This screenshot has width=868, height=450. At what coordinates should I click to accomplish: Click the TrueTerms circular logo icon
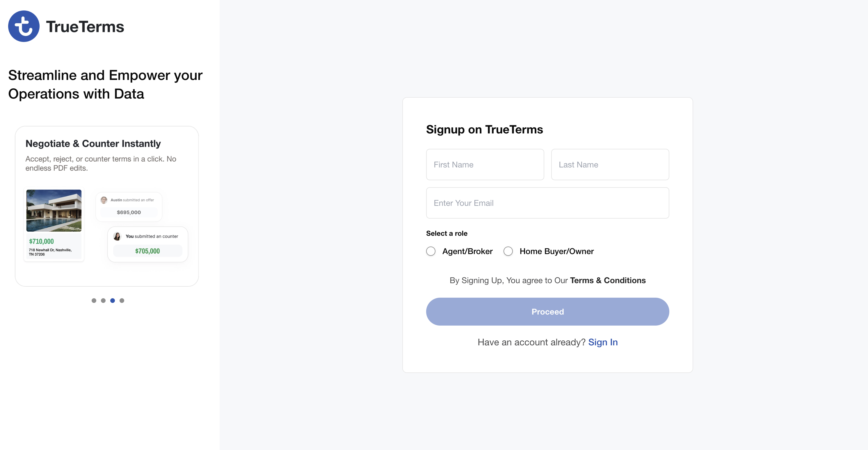point(24,26)
